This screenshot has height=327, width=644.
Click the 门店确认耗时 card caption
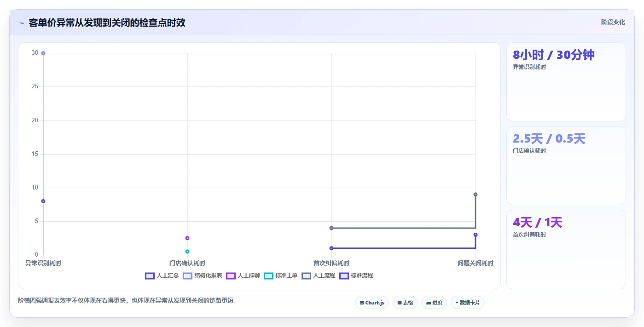click(529, 151)
